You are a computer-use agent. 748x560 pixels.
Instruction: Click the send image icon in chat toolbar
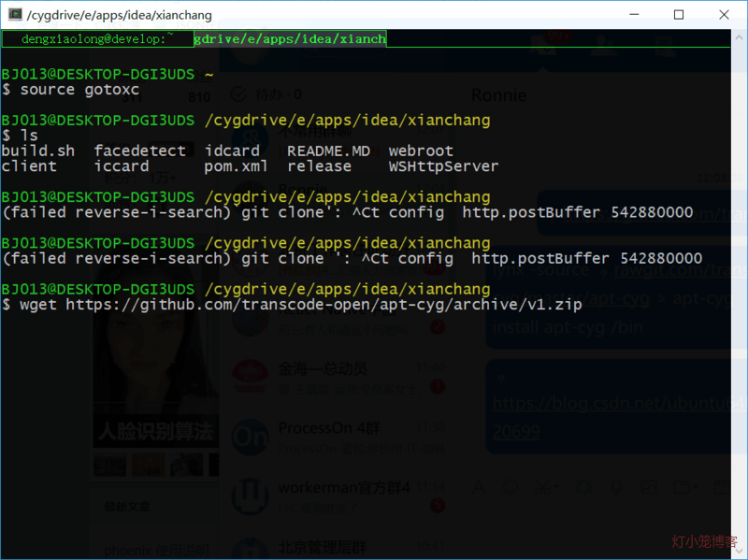(x=649, y=487)
